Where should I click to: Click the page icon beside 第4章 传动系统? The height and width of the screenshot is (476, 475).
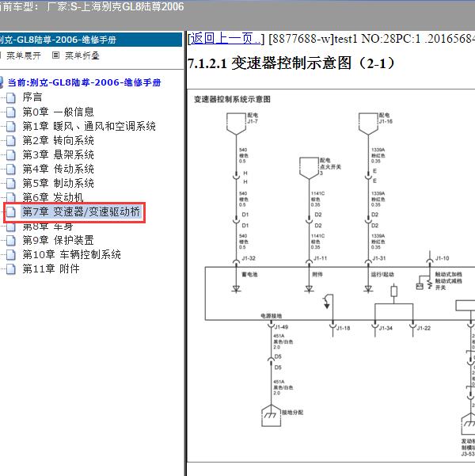(11, 169)
